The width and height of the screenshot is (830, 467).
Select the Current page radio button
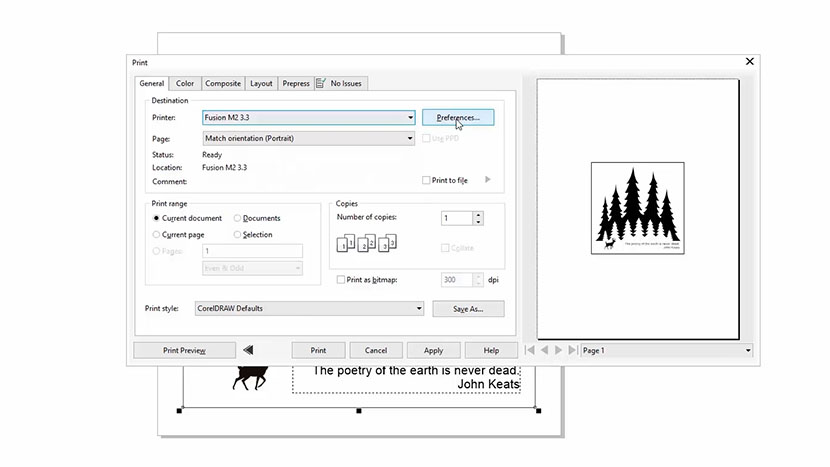tap(157, 234)
